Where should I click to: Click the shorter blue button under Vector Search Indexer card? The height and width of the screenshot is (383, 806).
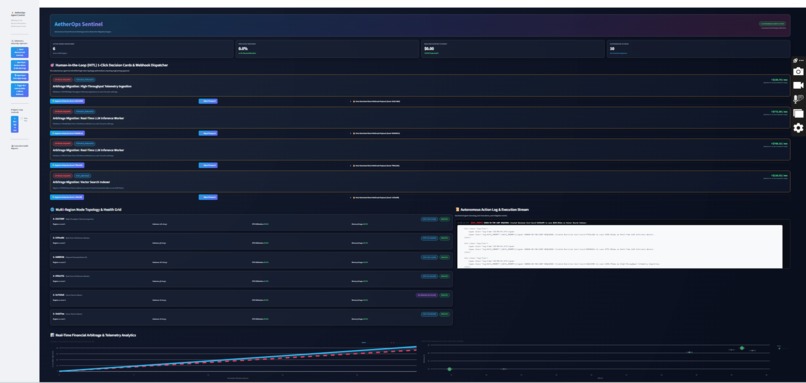click(208, 197)
